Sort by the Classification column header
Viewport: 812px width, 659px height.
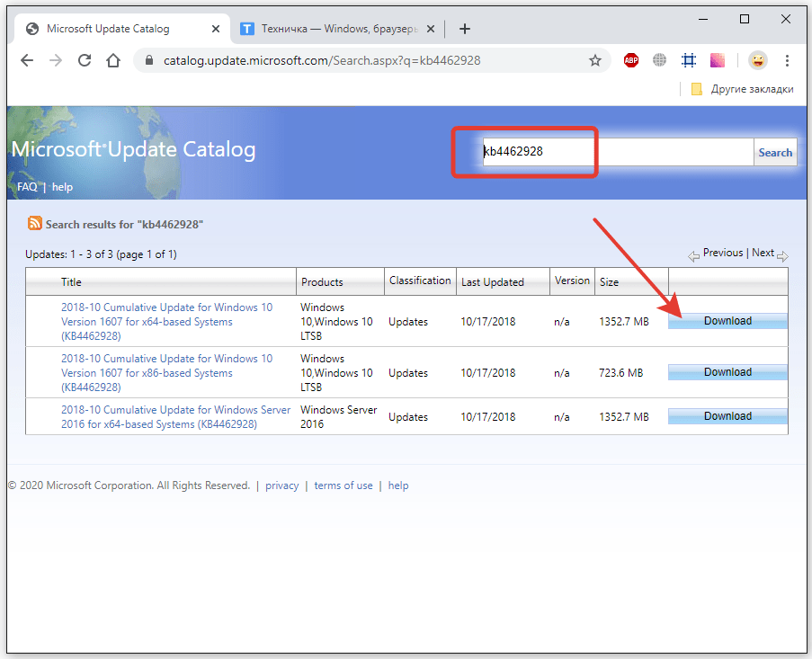pos(420,281)
